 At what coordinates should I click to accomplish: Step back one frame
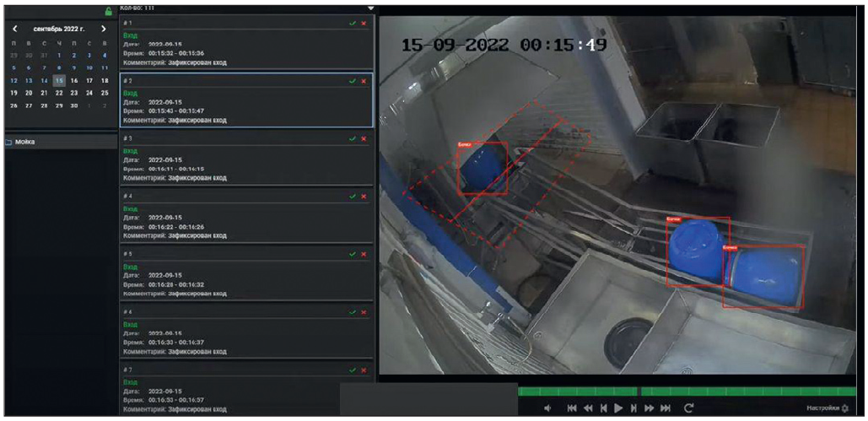[603, 408]
